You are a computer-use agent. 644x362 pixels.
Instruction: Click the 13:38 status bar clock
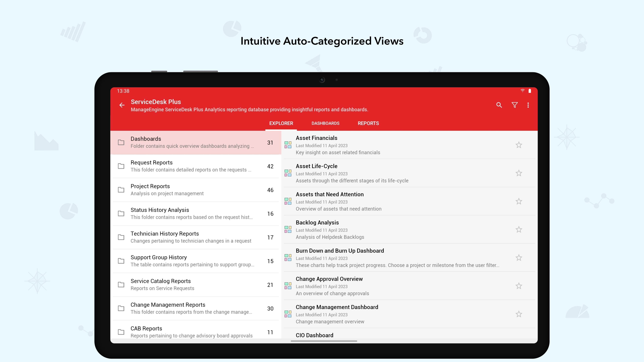(x=123, y=91)
